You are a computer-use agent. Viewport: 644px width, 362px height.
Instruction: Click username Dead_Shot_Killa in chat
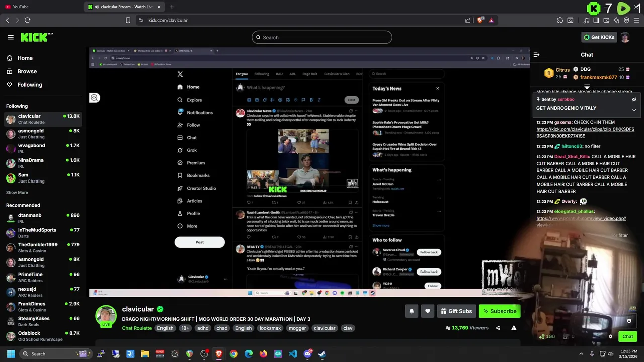tap(572, 157)
